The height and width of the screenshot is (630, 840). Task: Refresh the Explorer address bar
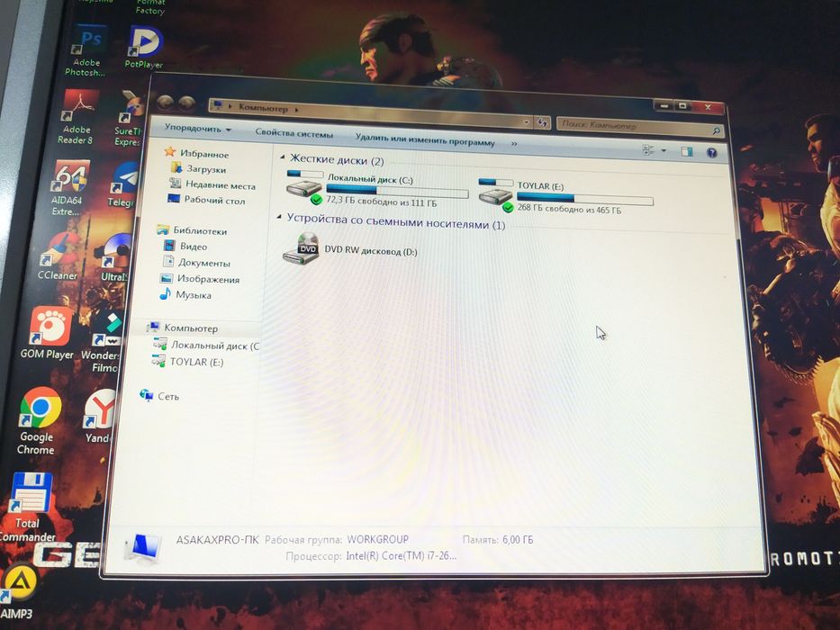[542, 122]
